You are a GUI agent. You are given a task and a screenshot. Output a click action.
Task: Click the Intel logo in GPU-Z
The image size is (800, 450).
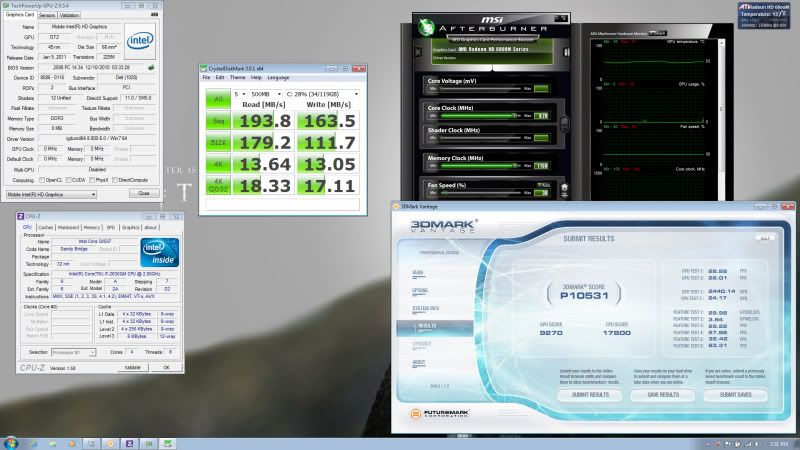coord(140,40)
